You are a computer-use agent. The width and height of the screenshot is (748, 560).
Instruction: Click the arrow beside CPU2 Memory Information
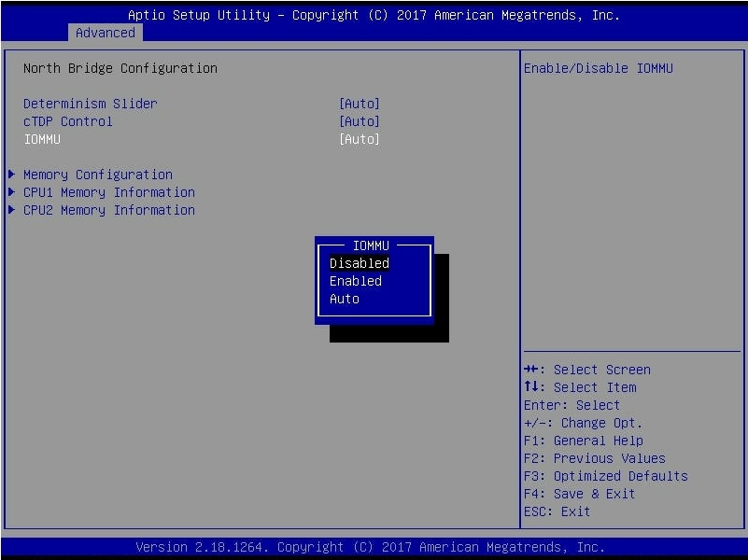point(11,210)
